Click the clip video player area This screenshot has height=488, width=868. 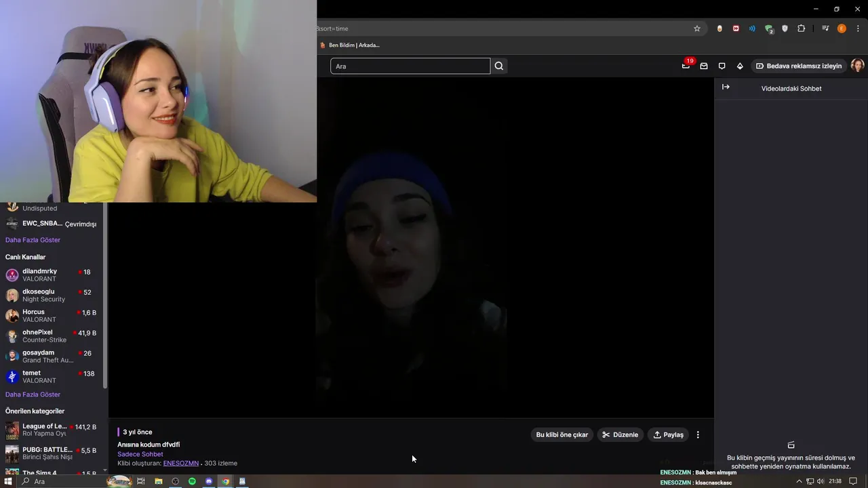coord(411,247)
